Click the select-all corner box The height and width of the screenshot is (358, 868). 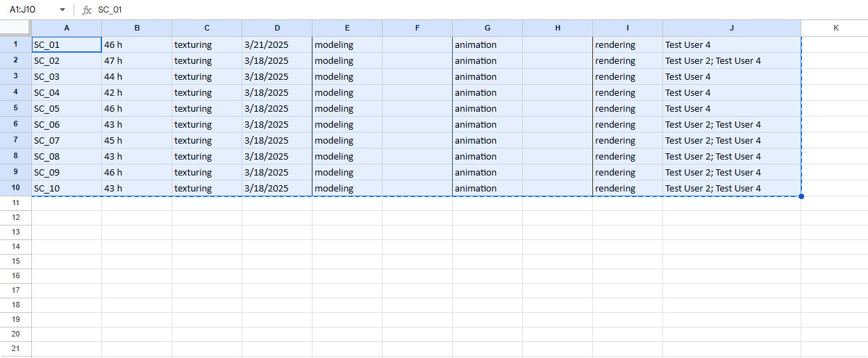(15, 28)
